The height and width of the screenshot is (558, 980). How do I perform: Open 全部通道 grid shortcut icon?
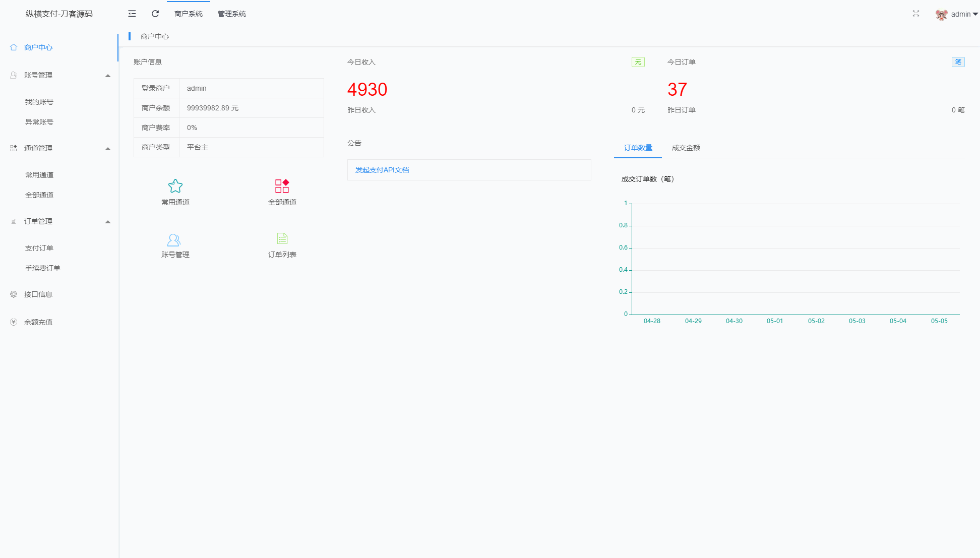pos(282,186)
